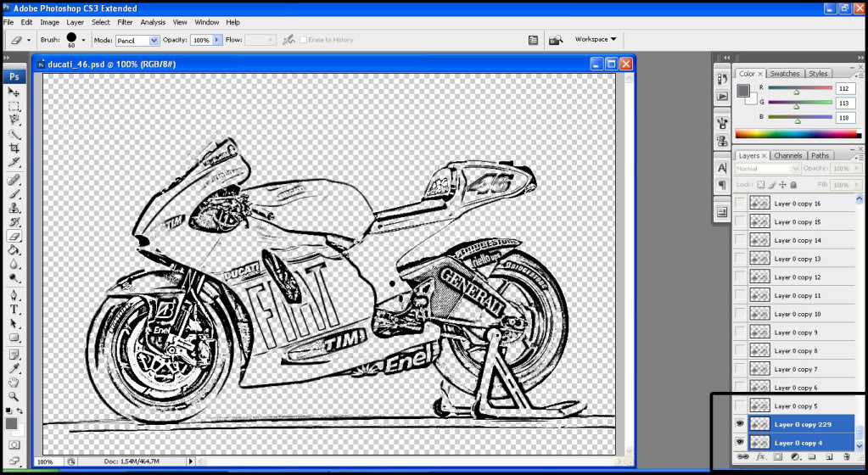
Task: Open the layer blend mode Normal dropdown
Action: pyautogui.click(x=767, y=168)
